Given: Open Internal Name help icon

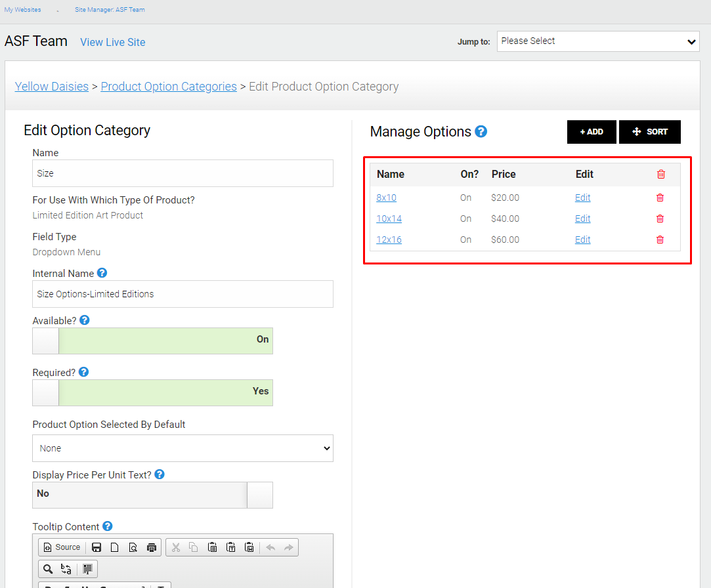Looking at the screenshot, I should click(102, 273).
